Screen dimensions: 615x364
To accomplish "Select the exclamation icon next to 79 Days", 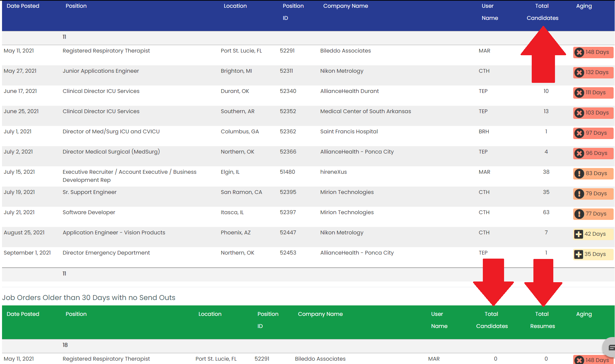I will click(x=579, y=194).
